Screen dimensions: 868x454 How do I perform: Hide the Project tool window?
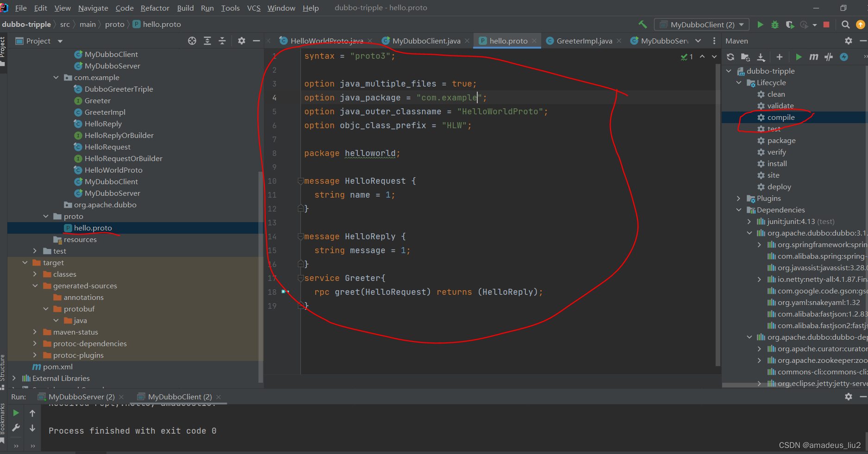click(256, 41)
